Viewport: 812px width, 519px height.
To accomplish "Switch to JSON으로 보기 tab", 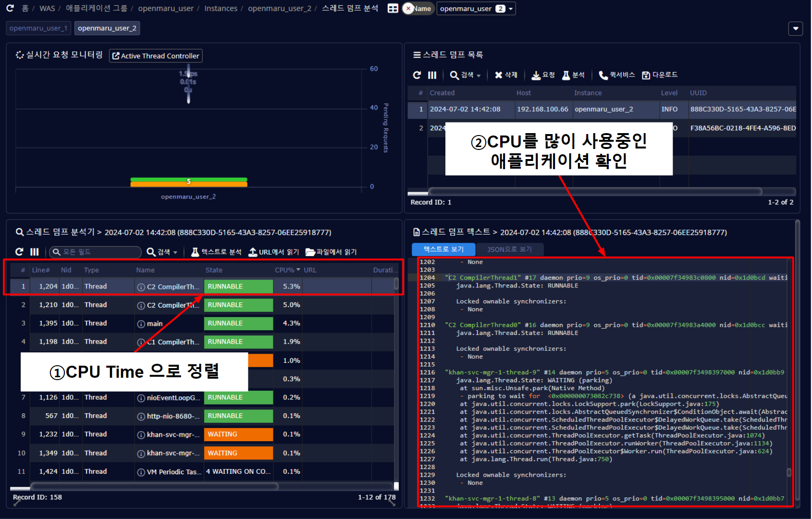I will point(509,249).
